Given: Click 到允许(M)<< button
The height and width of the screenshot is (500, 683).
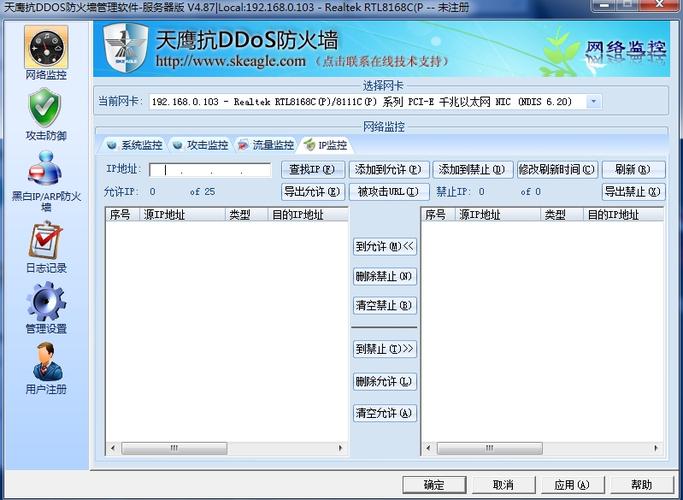Looking at the screenshot, I should tap(385, 247).
